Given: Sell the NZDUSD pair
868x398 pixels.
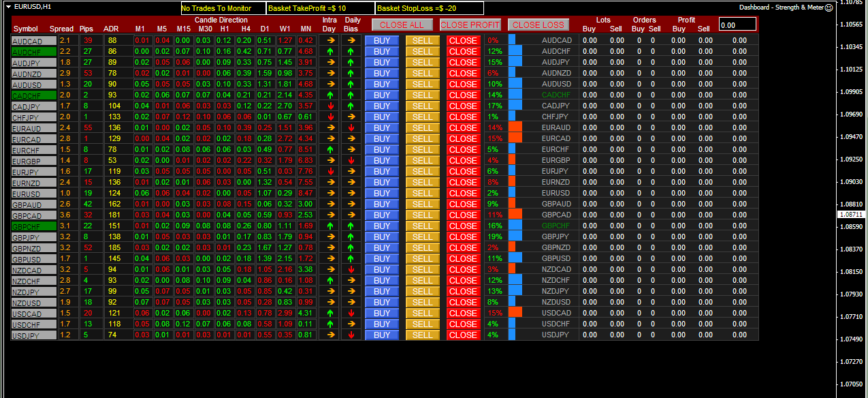Looking at the screenshot, I should point(423,302).
